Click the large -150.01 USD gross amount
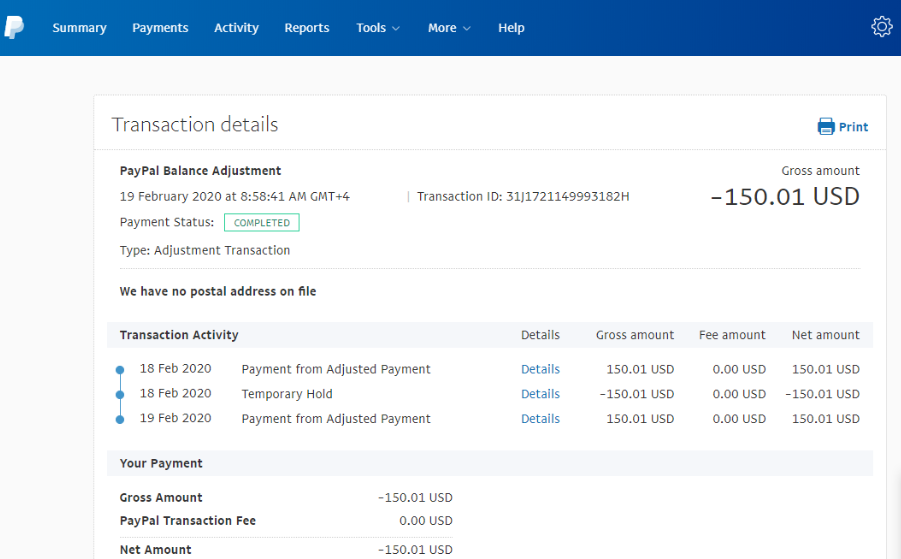Screen dimensions: 901x559 (785, 196)
